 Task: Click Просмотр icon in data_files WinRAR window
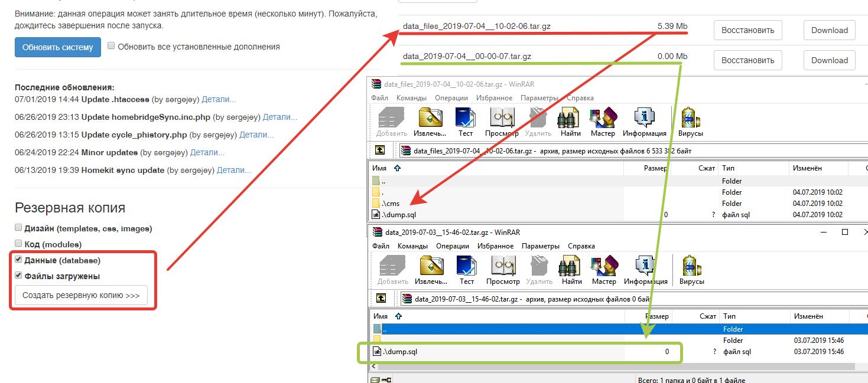coord(502,122)
